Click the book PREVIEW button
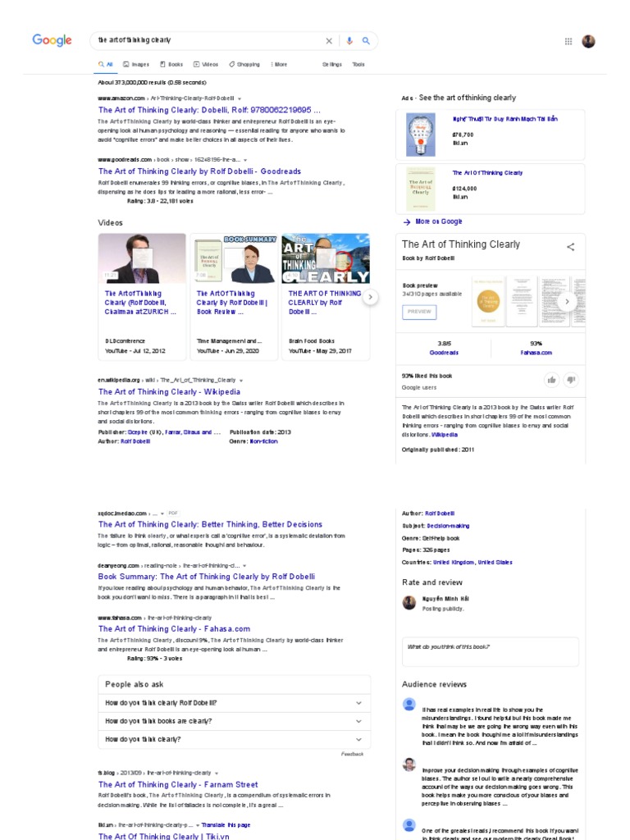 (419, 312)
